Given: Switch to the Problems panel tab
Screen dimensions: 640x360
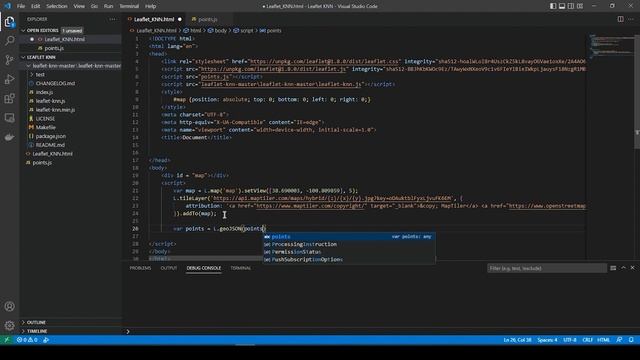Looking at the screenshot, I should (140, 268).
